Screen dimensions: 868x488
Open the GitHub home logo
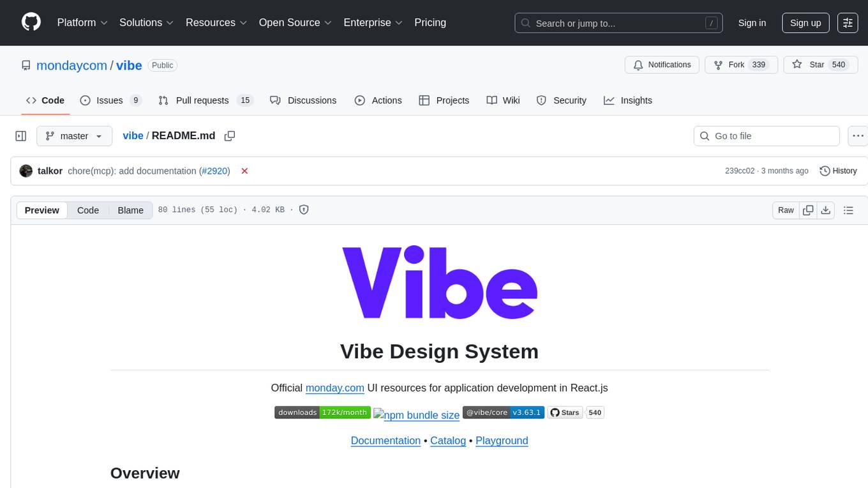pyautogui.click(x=31, y=22)
